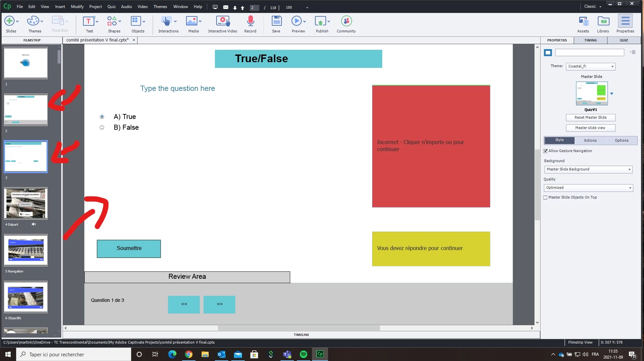Toggle Allow Gesture Navigation checkbox
Viewport: 644px width, 361px height.
pyautogui.click(x=546, y=151)
